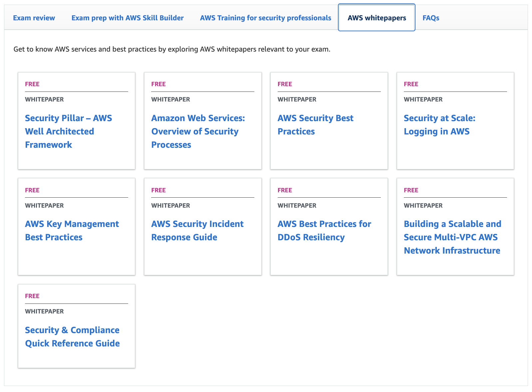Image resolution: width=532 pixels, height=392 pixels.
Task: Open Security at Scale: Logging in AWS
Action: [439, 125]
